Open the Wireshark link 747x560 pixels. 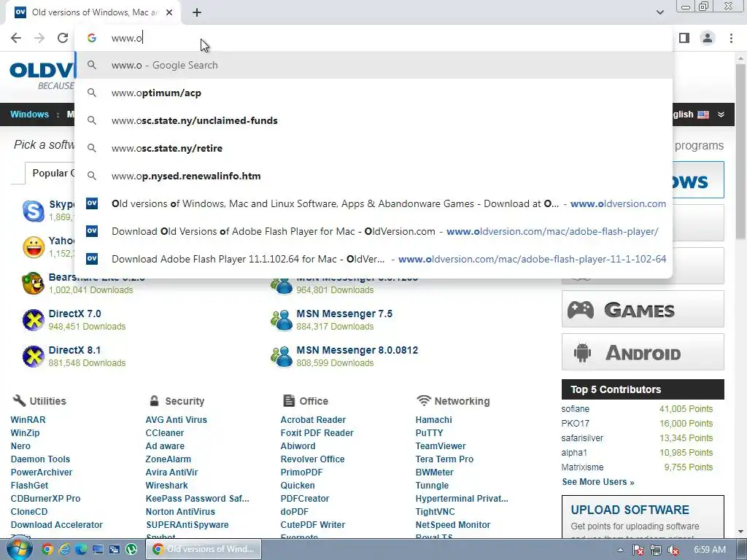tap(167, 485)
